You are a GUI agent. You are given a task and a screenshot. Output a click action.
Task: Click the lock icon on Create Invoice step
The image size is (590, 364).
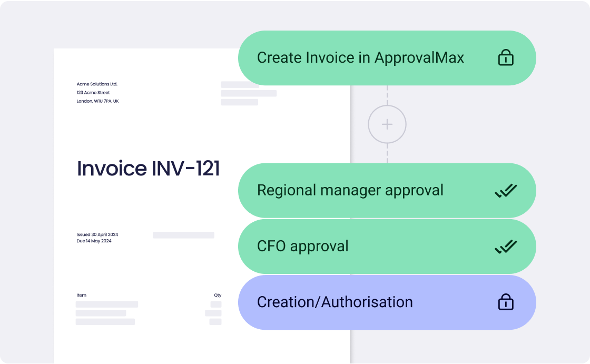pyautogui.click(x=505, y=58)
